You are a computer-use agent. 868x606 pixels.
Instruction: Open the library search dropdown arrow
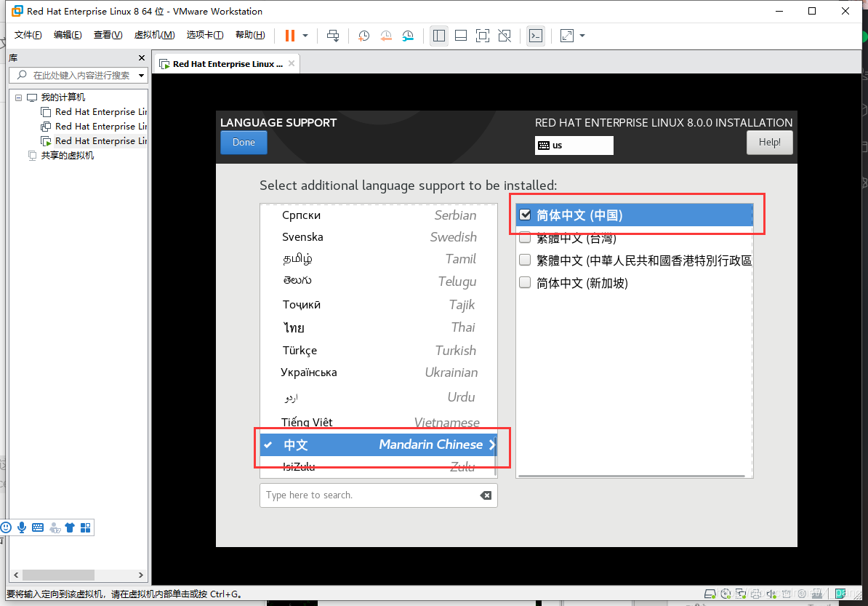(x=142, y=76)
